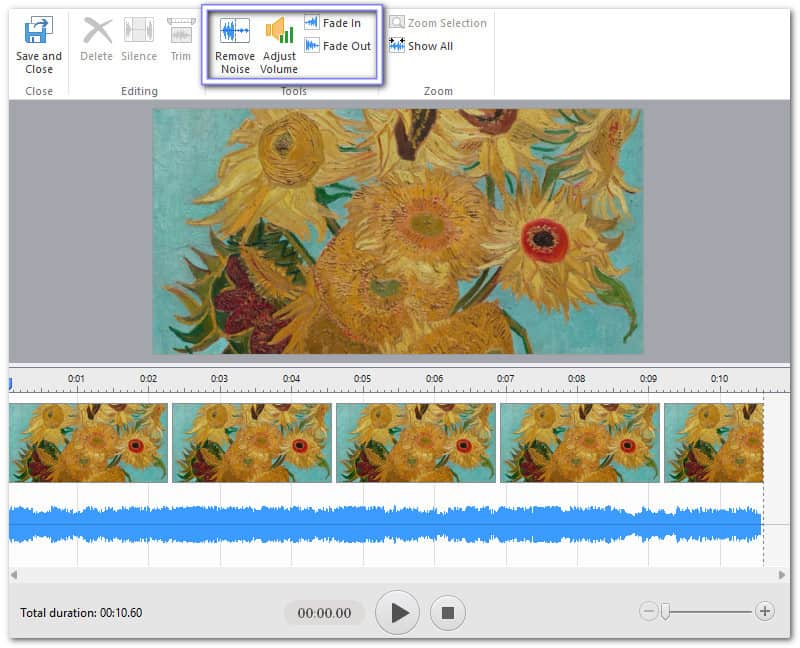Click the timeline zoom slider handle
Image resolution: width=800 pixels, height=648 pixels.
(x=665, y=611)
